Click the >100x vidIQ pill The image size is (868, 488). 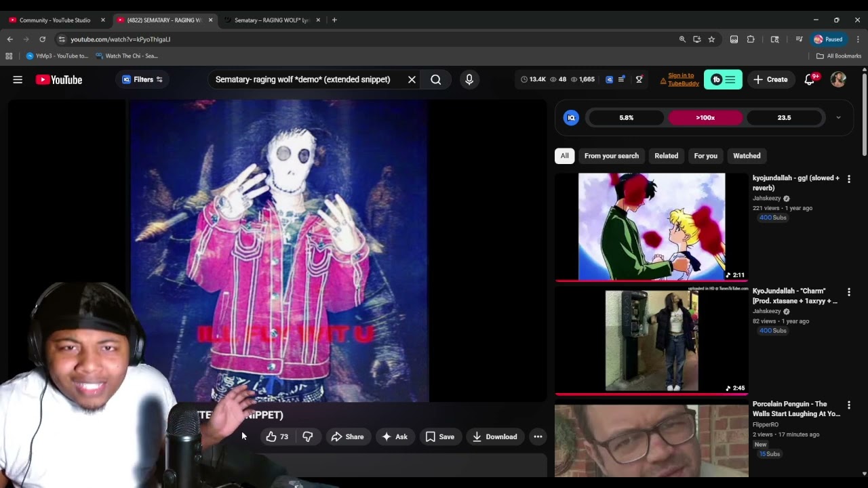[x=705, y=117]
